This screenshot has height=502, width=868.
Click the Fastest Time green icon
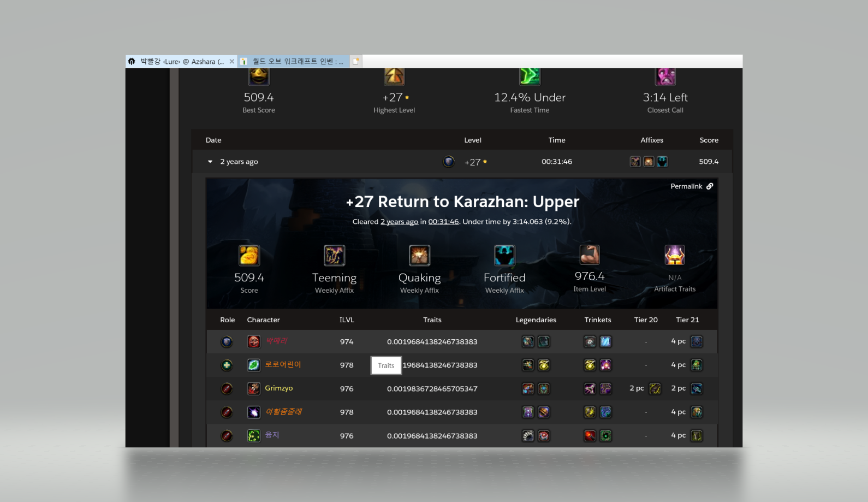pos(530,76)
